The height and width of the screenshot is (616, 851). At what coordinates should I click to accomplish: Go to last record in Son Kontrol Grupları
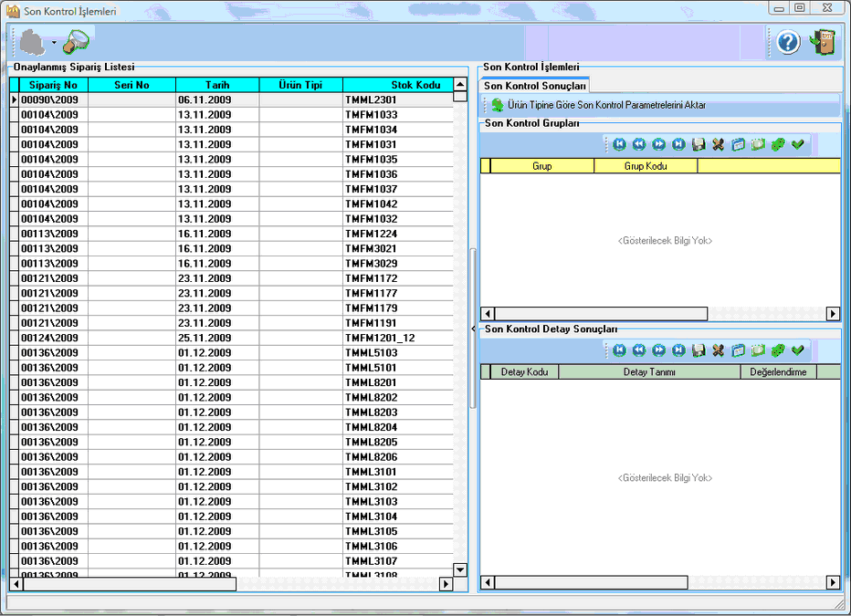(678, 144)
